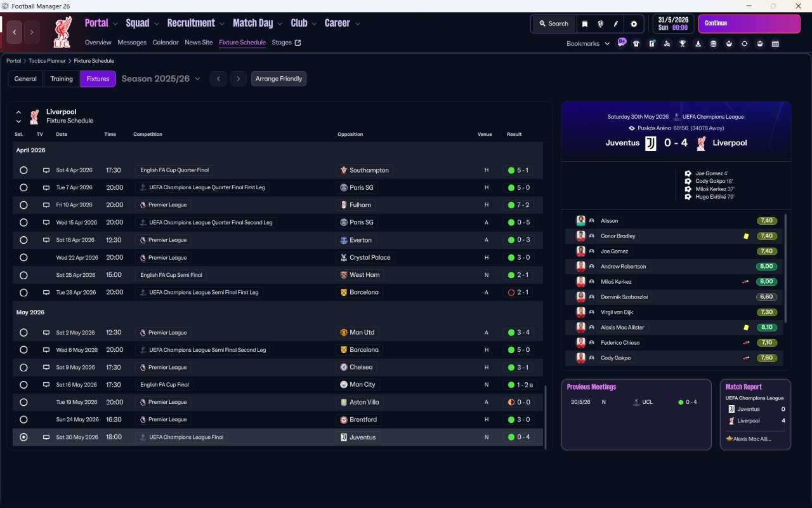Select the radio button for the Chelsea fixture
Image resolution: width=812 pixels, height=508 pixels.
pyautogui.click(x=23, y=368)
